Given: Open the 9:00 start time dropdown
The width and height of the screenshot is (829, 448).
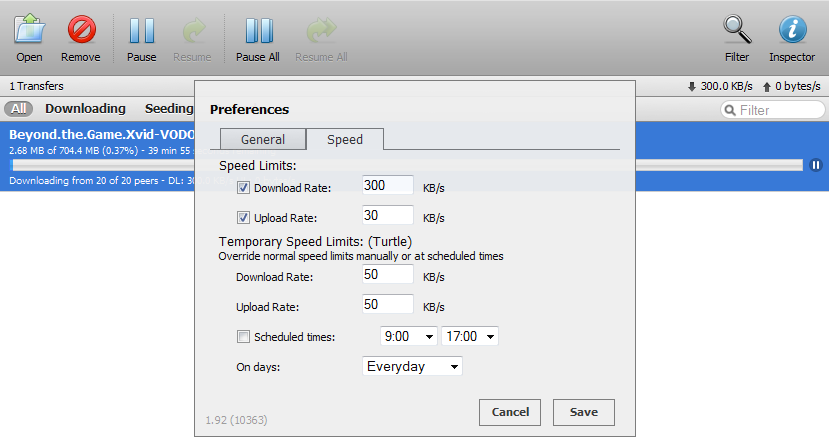Looking at the screenshot, I should pos(410,337).
